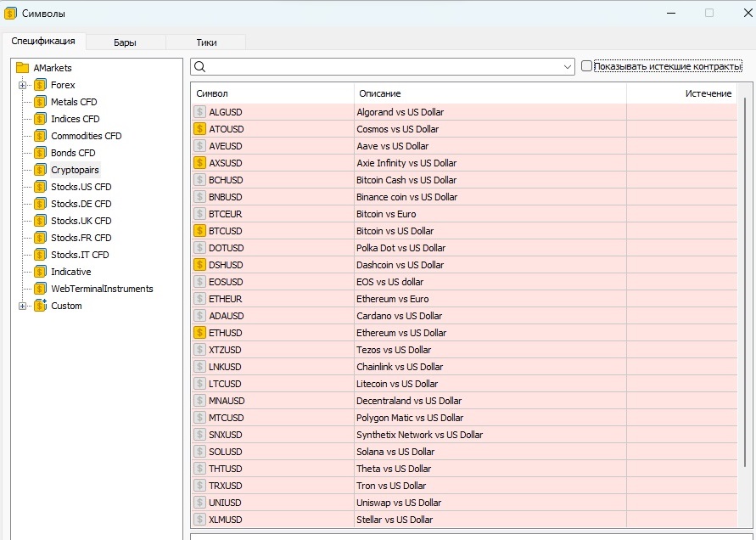Sort by the Символ column header
The height and width of the screenshot is (540, 756).
tap(273, 93)
